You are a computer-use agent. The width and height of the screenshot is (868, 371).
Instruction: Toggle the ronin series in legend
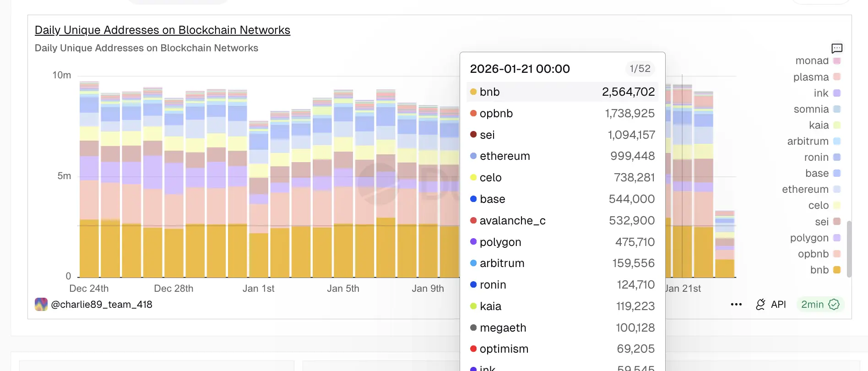click(822, 157)
